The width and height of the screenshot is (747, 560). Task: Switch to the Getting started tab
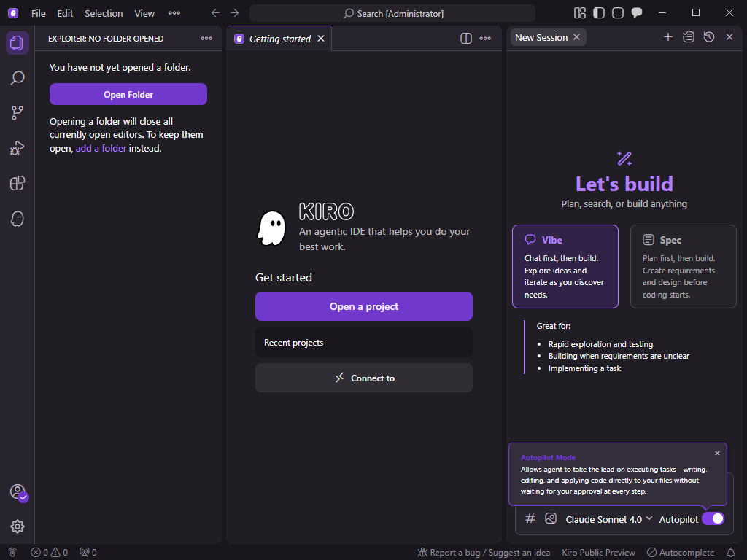pos(280,39)
